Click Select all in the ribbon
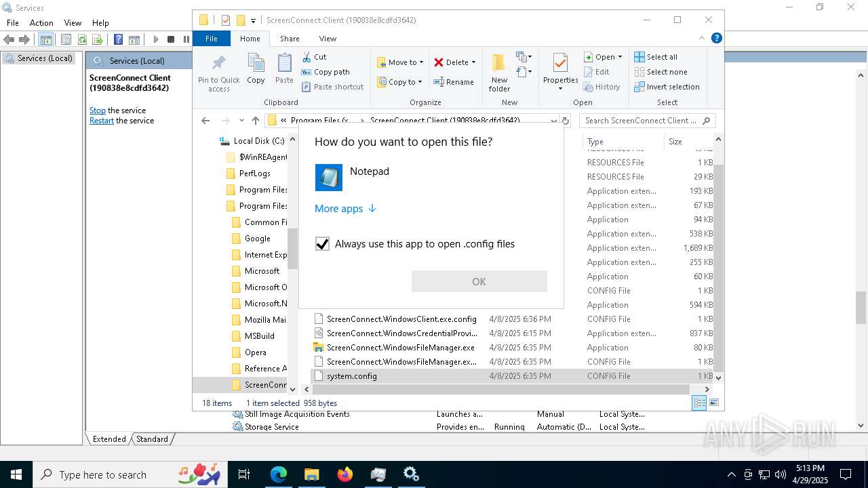 [x=656, y=57]
